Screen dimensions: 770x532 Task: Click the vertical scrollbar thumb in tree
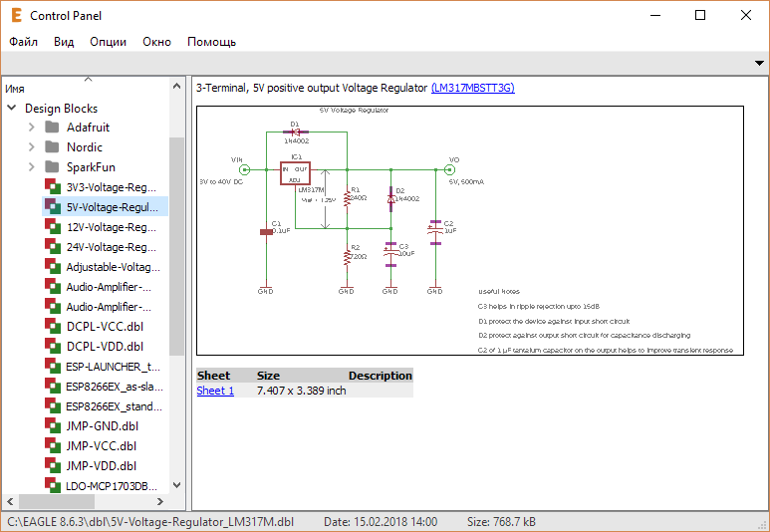[x=176, y=246]
